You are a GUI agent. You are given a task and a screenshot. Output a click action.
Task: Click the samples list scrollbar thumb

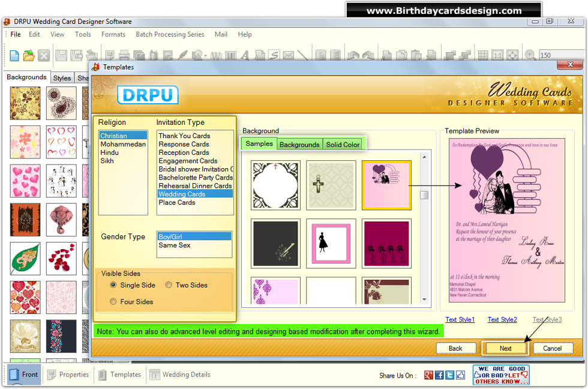coord(424,195)
